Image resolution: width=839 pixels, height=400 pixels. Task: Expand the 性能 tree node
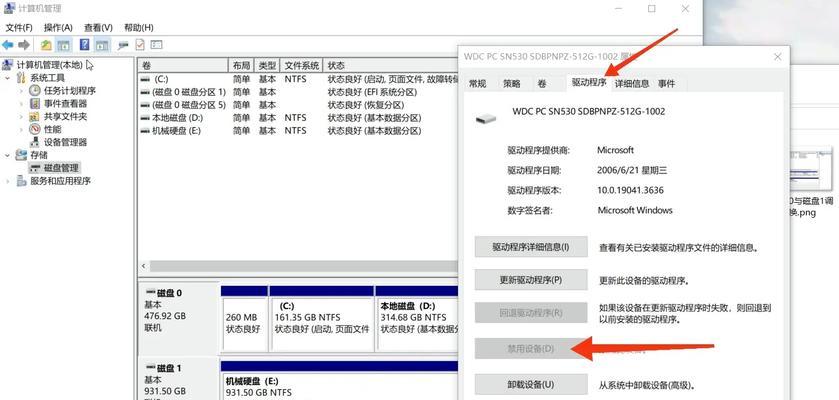pyautogui.click(x=21, y=130)
